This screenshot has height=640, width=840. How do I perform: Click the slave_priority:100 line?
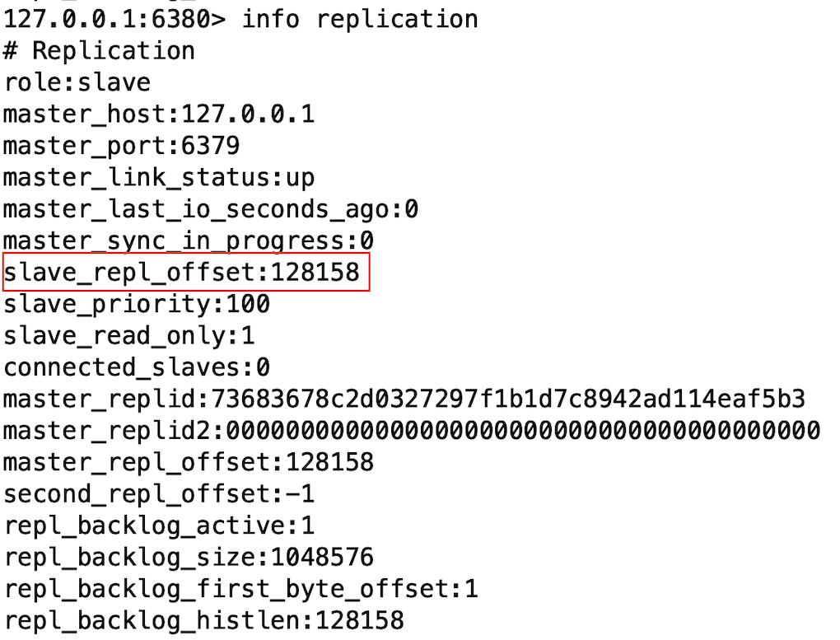137,304
